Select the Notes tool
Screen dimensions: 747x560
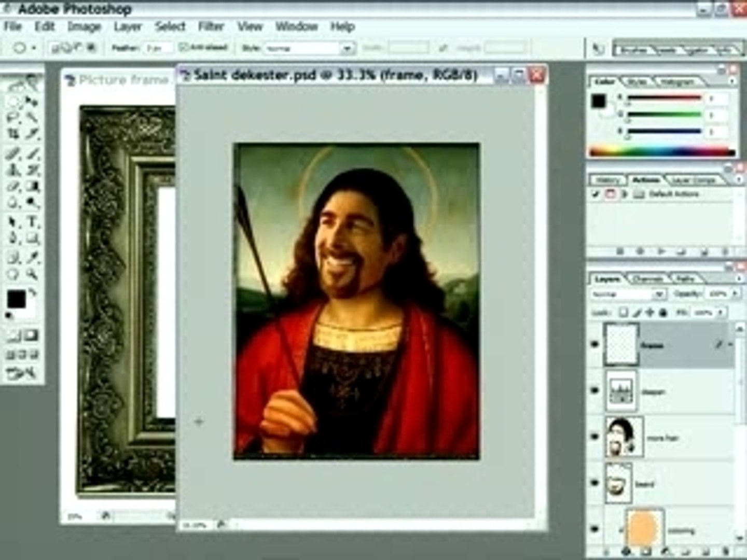(x=13, y=257)
